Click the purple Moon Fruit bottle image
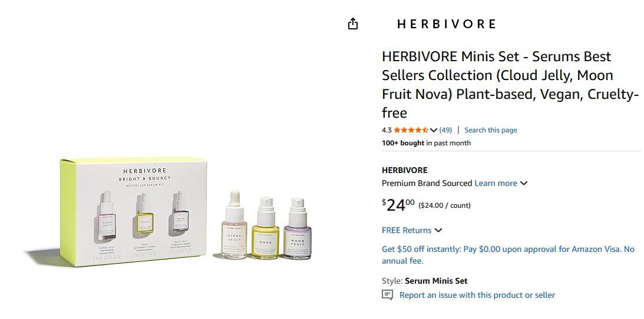 [298, 229]
